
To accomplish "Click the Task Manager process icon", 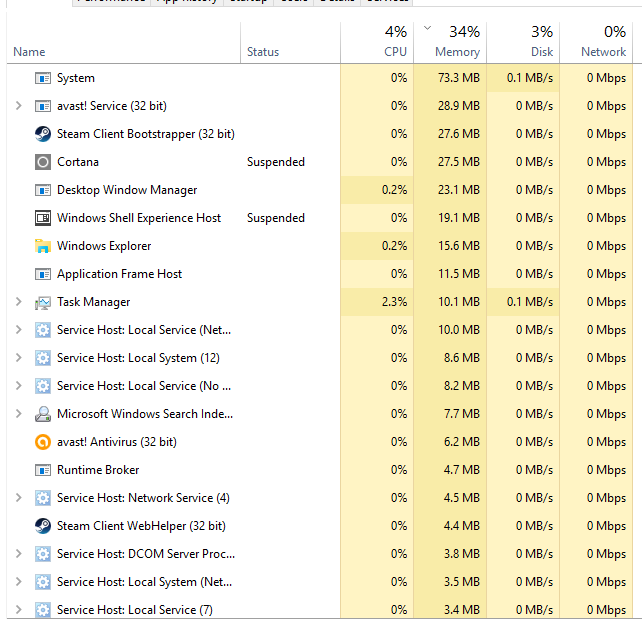I will click(43, 302).
